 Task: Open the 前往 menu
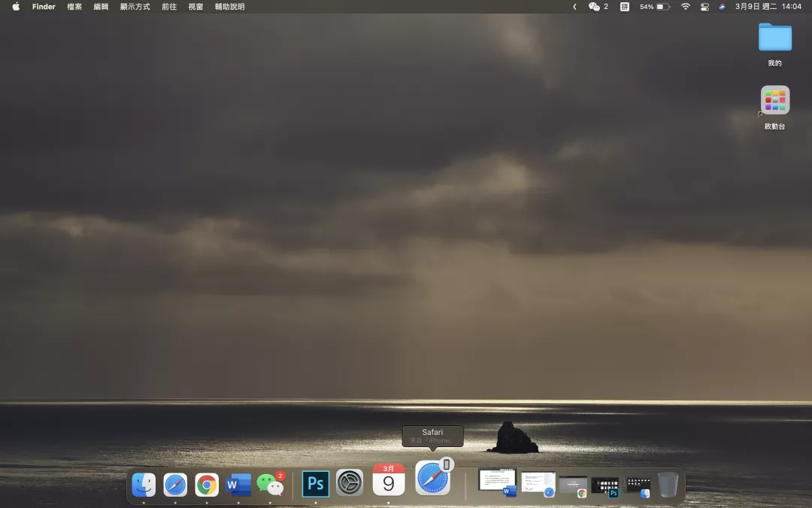point(169,7)
